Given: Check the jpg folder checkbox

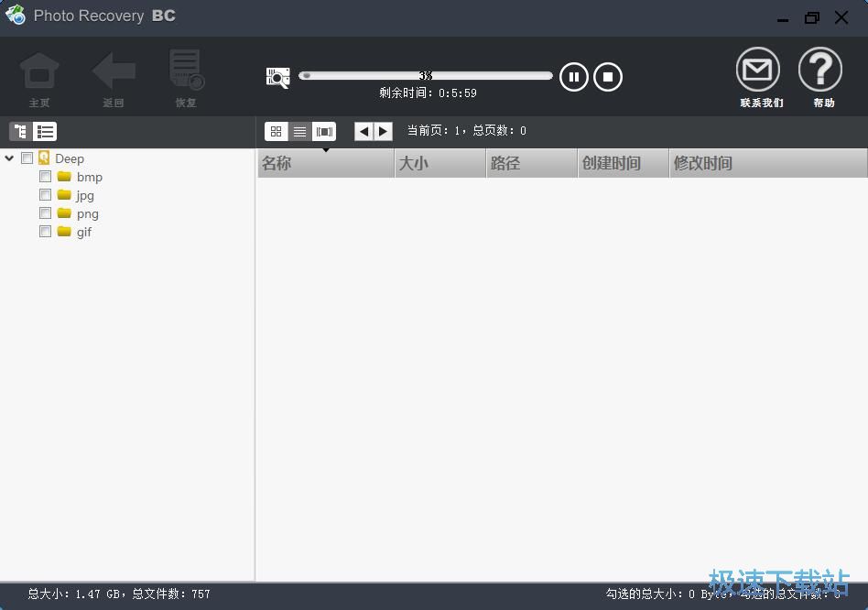Looking at the screenshot, I should pos(46,195).
